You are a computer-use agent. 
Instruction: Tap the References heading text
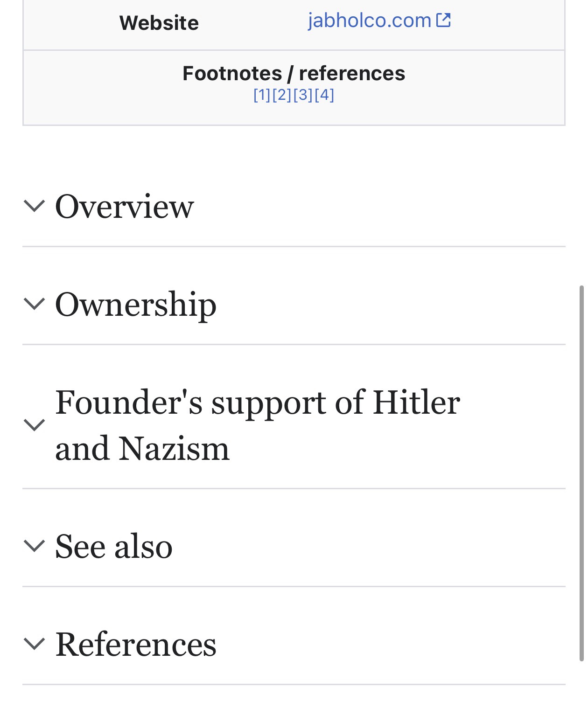[x=135, y=644]
